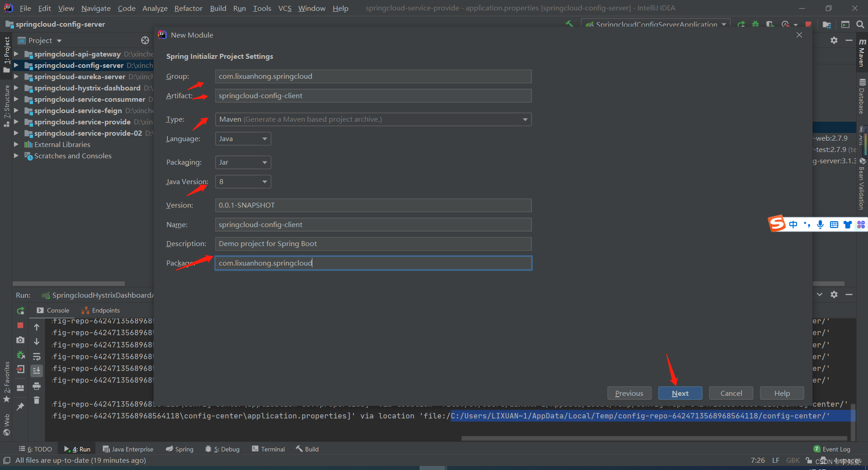
Task: Open the File menu
Action: pos(25,8)
